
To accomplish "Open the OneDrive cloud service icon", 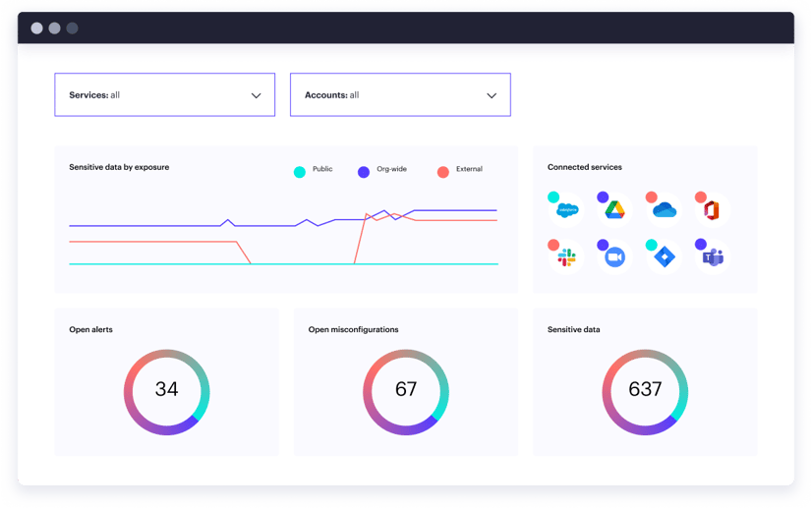I will (665, 210).
